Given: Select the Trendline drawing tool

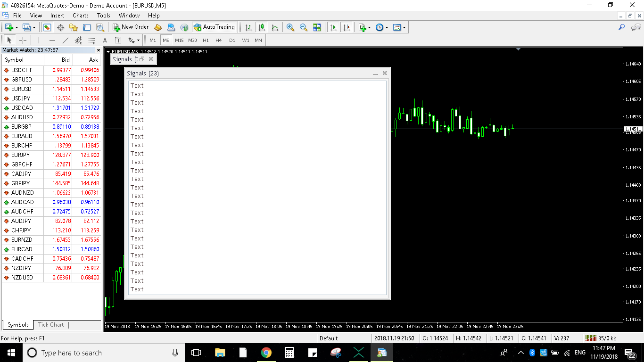Looking at the screenshot, I should (65, 40).
